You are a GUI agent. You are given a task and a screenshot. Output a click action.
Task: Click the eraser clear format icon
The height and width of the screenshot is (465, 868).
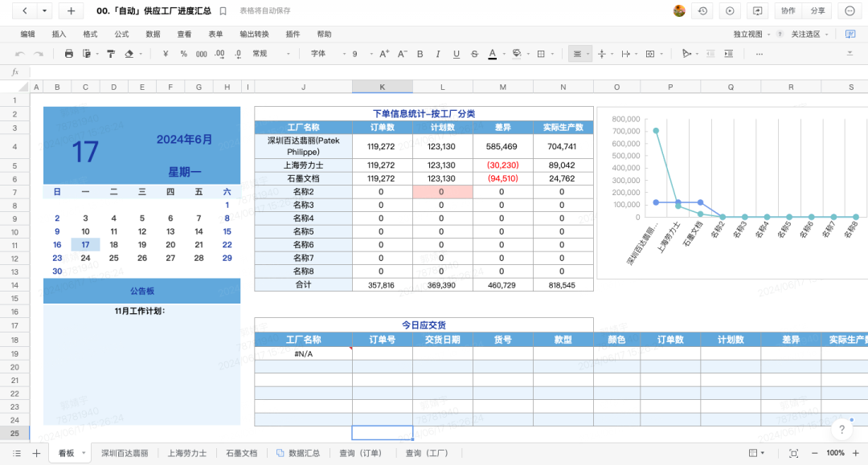click(129, 54)
